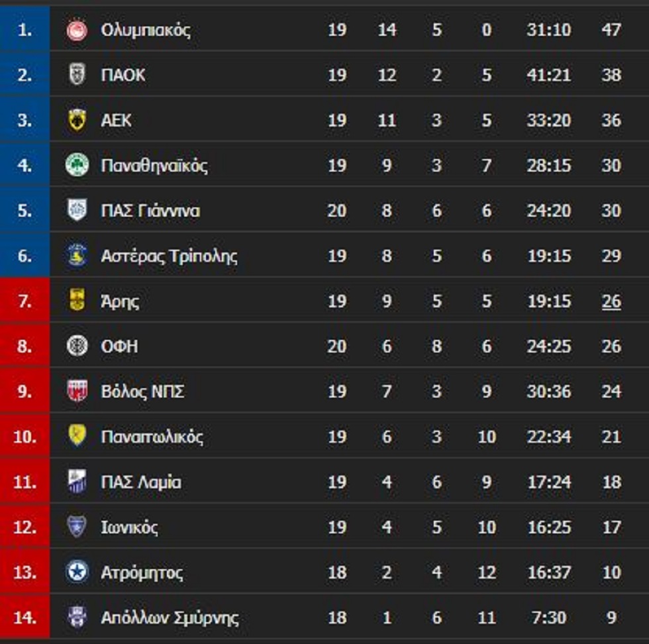Viewport: 649px width, 644px height.
Task: Click the ΑΕΚ yellow eagle crest
Action: pos(77,120)
